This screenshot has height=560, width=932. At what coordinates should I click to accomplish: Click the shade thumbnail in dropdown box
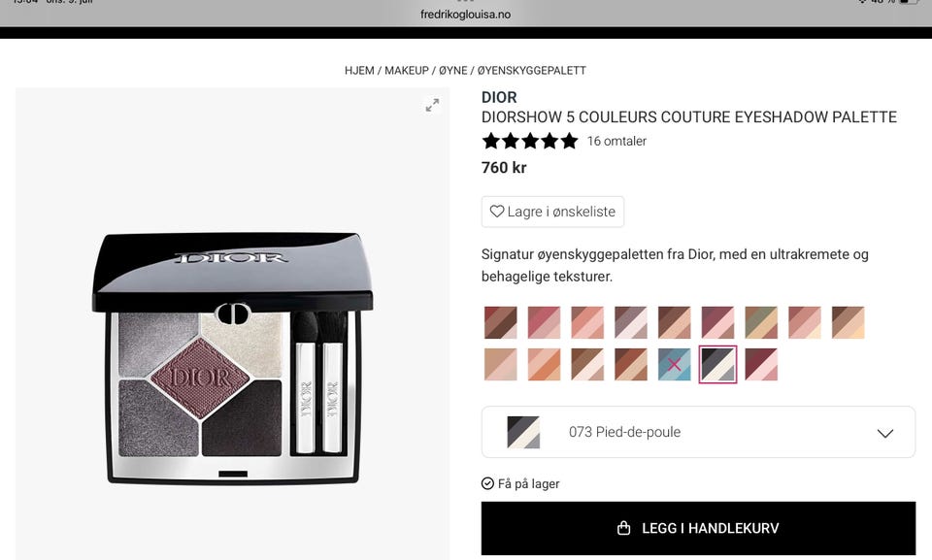tap(523, 432)
